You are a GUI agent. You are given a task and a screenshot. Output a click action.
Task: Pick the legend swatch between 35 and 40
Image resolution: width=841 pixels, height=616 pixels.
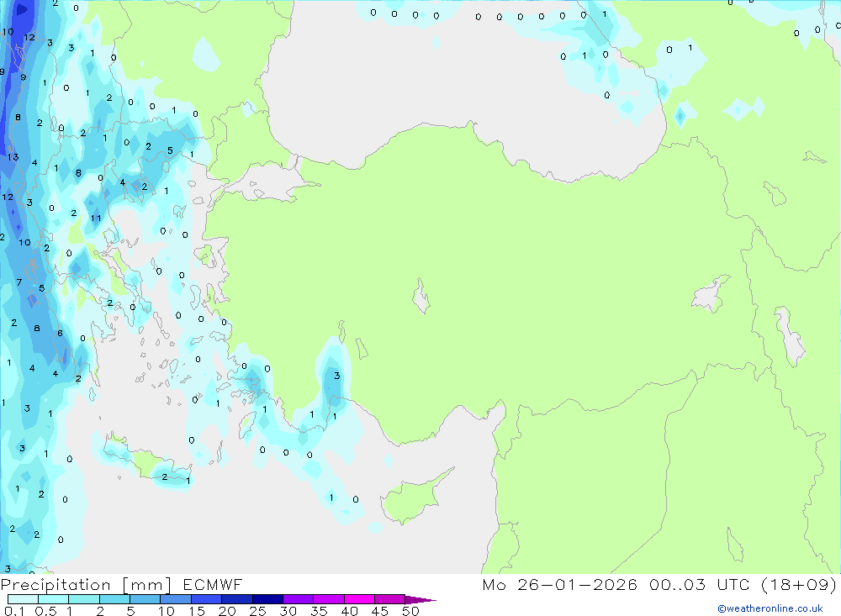pyautogui.click(x=329, y=599)
